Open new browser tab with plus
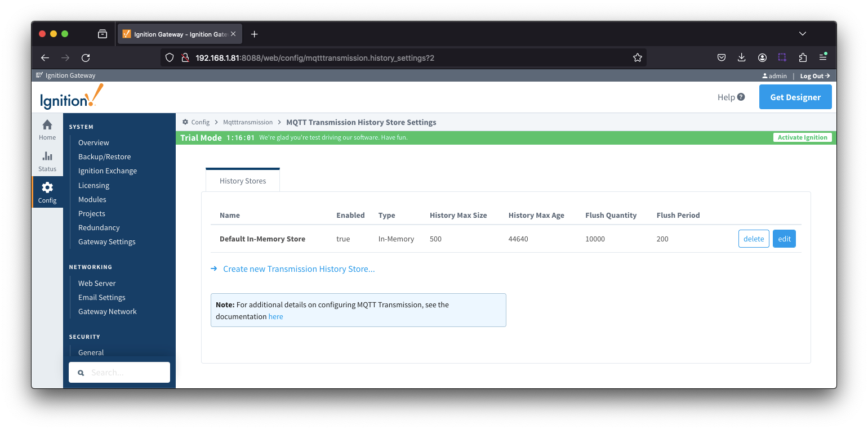Image resolution: width=868 pixels, height=430 pixels. (x=254, y=34)
